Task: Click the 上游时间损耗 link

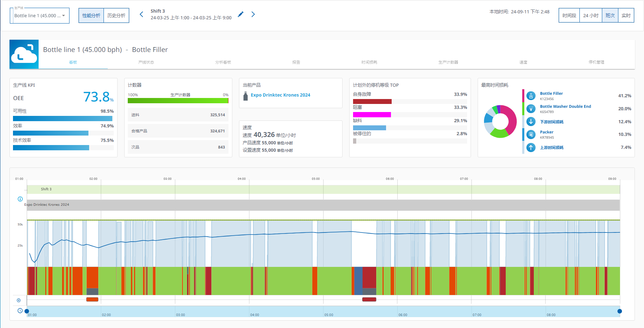Action: click(551, 147)
